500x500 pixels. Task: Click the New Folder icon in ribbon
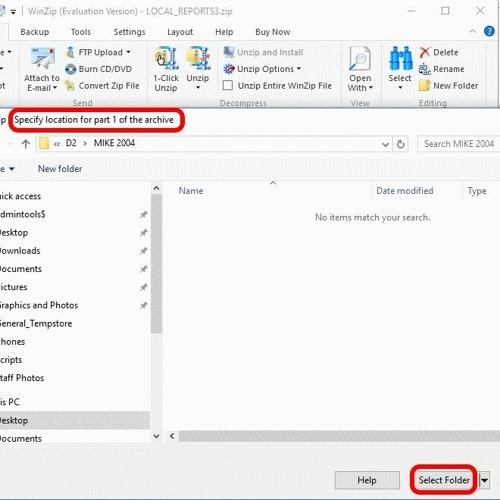click(425, 86)
